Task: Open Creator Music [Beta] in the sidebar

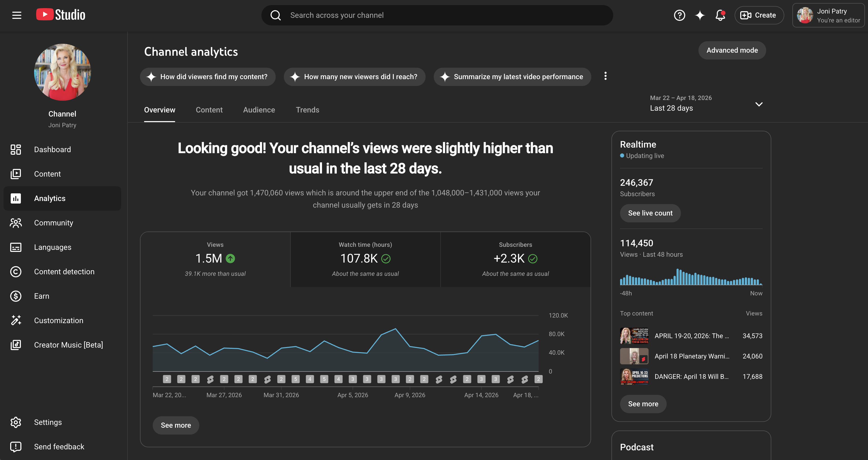Action: (62, 345)
